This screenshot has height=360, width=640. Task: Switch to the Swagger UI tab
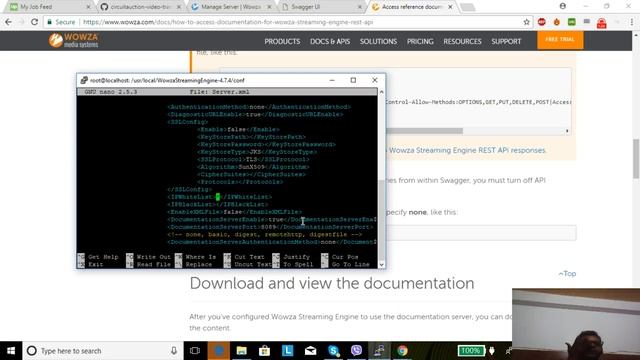(x=322, y=7)
